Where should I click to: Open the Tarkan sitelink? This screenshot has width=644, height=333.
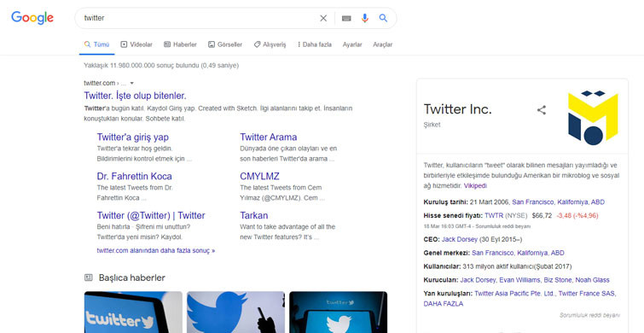pos(254,215)
